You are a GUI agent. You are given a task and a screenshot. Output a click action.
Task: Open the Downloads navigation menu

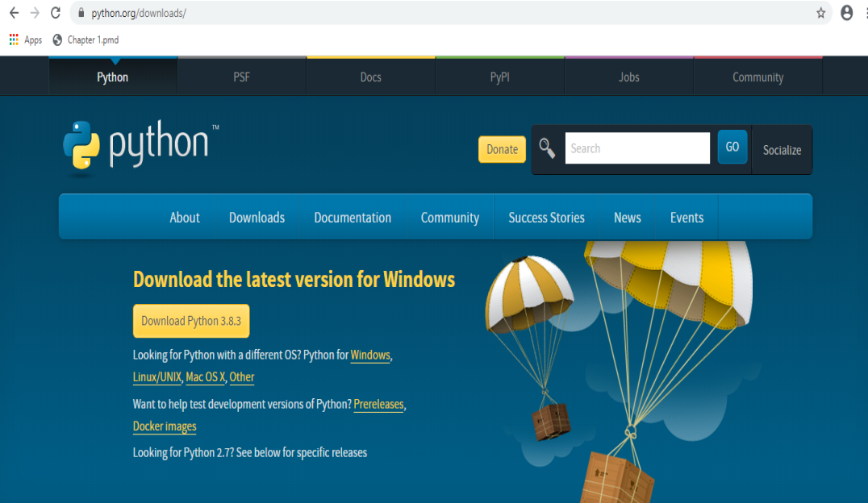pyautogui.click(x=257, y=218)
